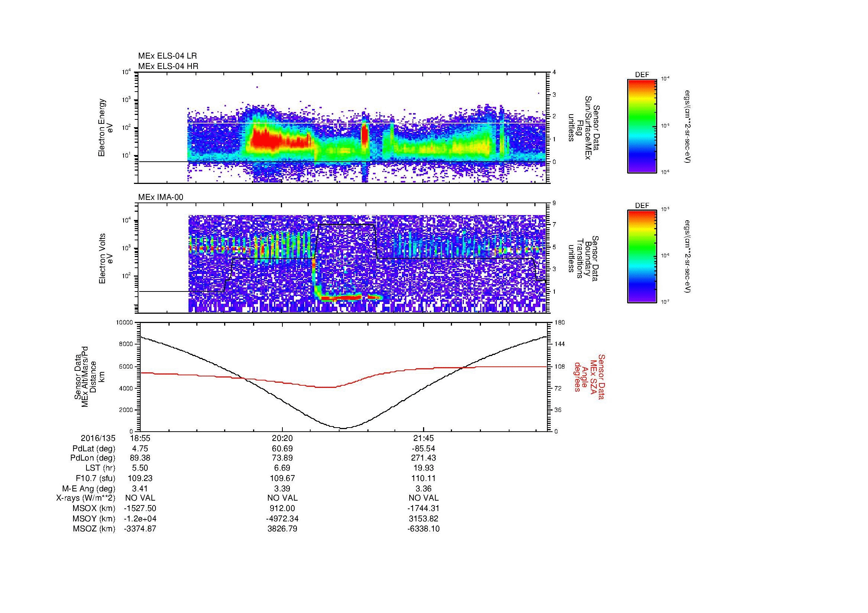Click the MSOX (km) row label

(x=94, y=508)
